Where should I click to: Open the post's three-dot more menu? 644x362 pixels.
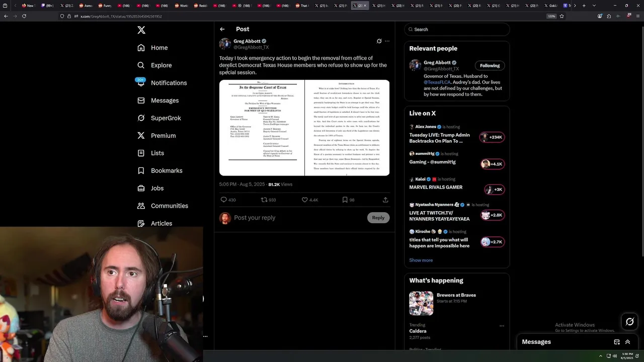pos(387,41)
